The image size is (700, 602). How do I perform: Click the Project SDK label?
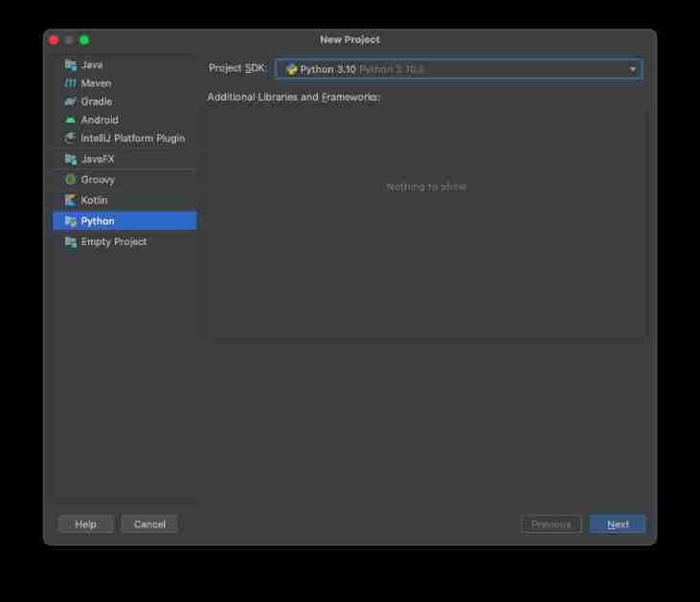[237, 68]
